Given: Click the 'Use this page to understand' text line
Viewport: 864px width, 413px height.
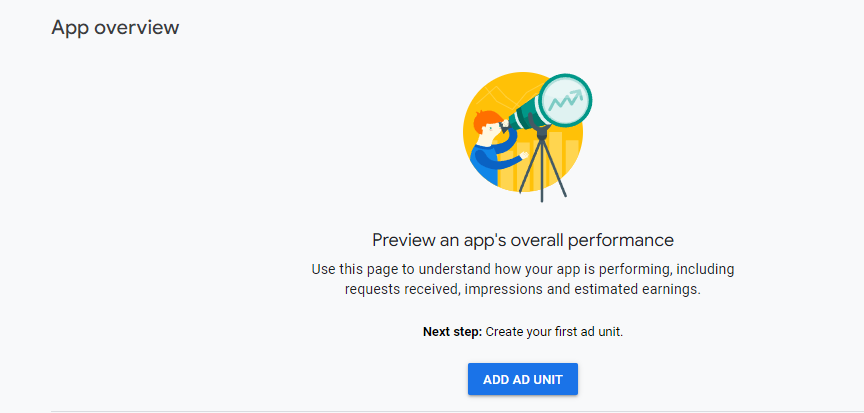Looking at the screenshot, I should pos(523,270).
